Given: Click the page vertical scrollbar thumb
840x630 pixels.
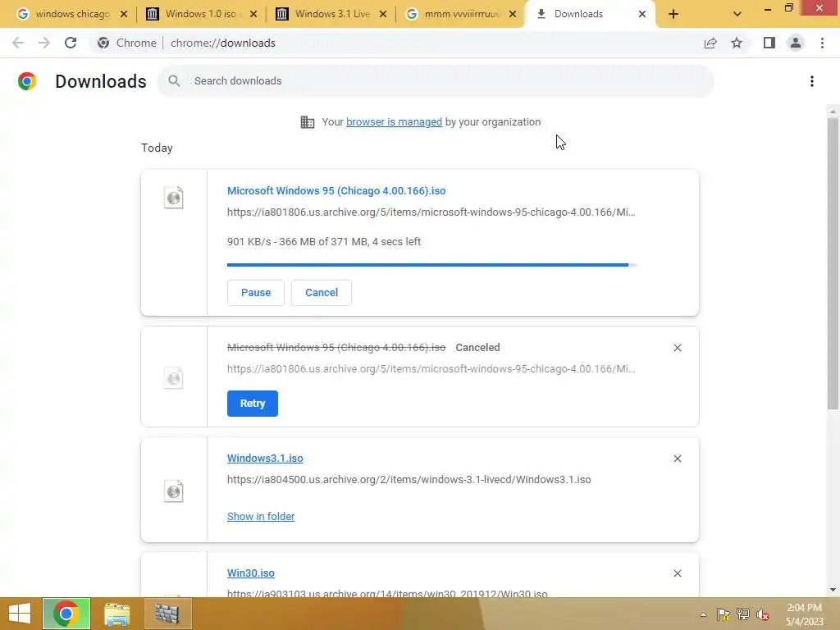Looking at the screenshot, I should point(833,263).
